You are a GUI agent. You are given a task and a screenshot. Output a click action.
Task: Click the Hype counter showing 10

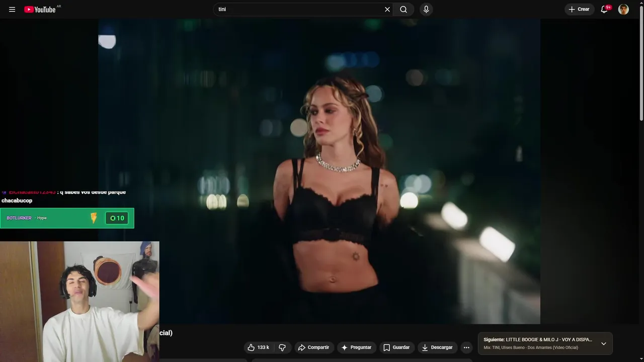[117, 218]
